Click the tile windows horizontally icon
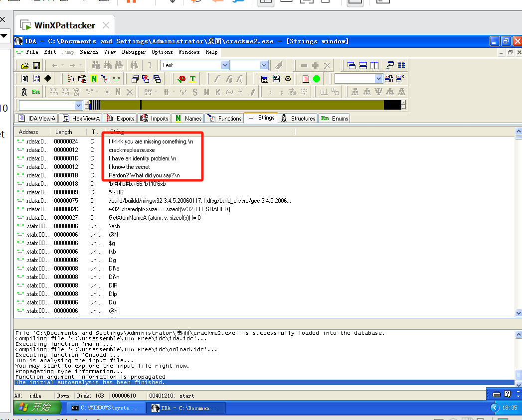The width and height of the screenshot is (522, 420). click(363, 66)
